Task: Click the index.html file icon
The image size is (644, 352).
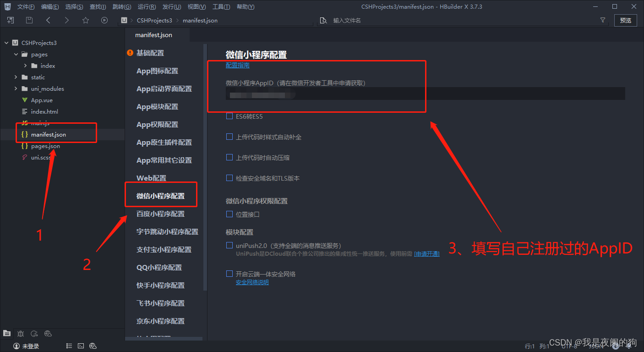Action: [25, 111]
